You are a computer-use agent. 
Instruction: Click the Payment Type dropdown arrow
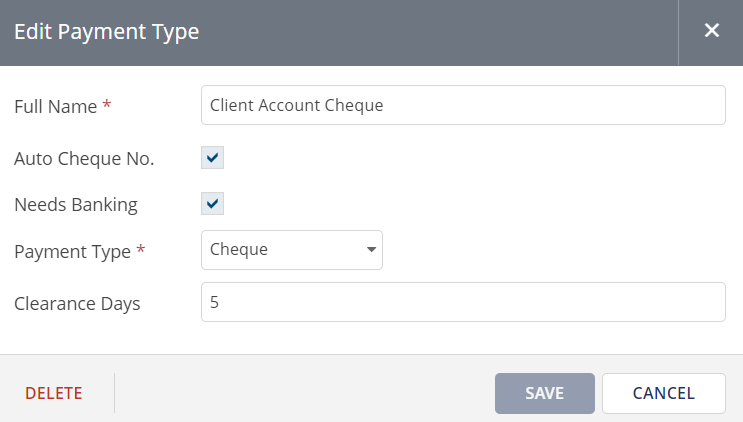370,250
